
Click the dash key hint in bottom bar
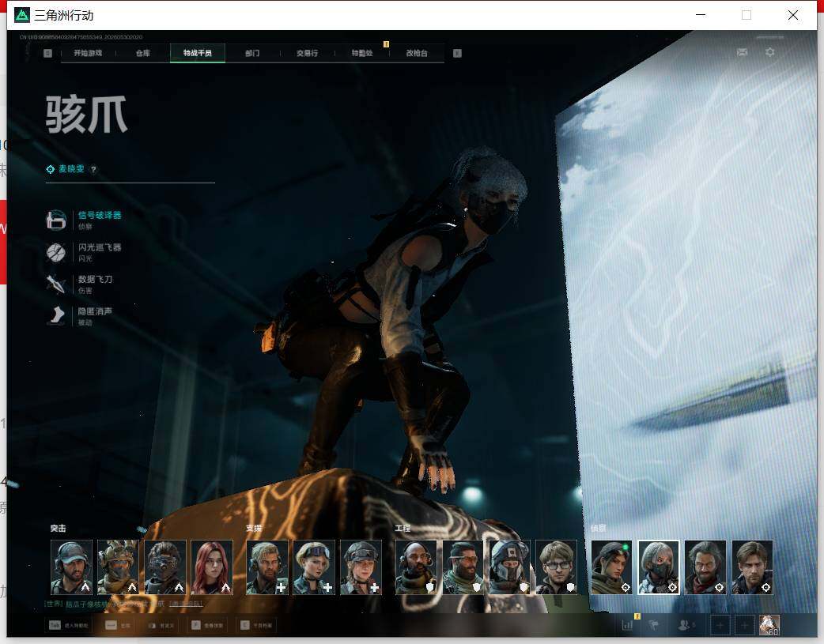111,625
